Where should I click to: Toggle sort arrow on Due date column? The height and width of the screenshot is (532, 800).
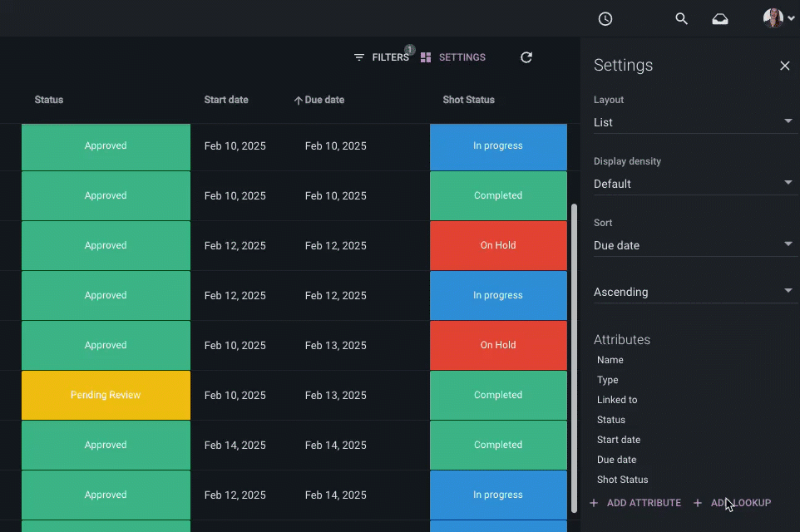[299, 101]
